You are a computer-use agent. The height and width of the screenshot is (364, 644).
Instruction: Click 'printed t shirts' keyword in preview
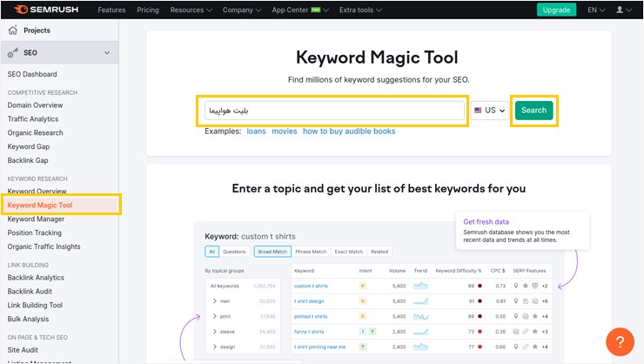click(311, 316)
